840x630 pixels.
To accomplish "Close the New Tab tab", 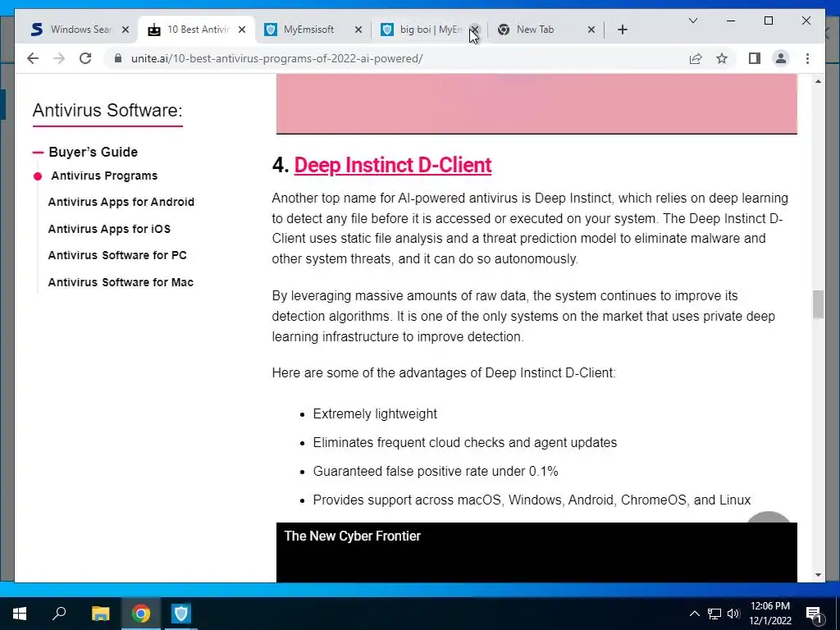I will pyautogui.click(x=591, y=30).
